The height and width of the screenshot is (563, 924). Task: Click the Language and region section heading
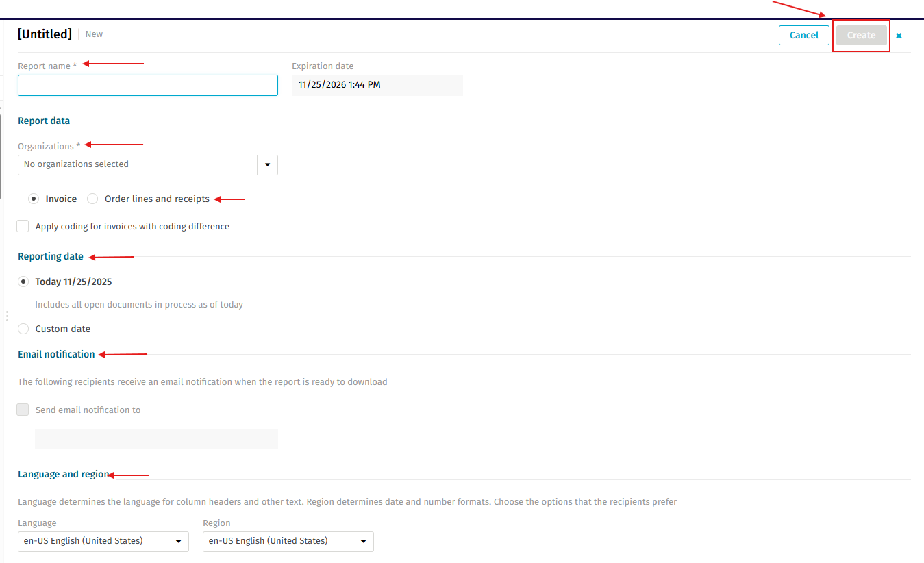click(63, 474)
